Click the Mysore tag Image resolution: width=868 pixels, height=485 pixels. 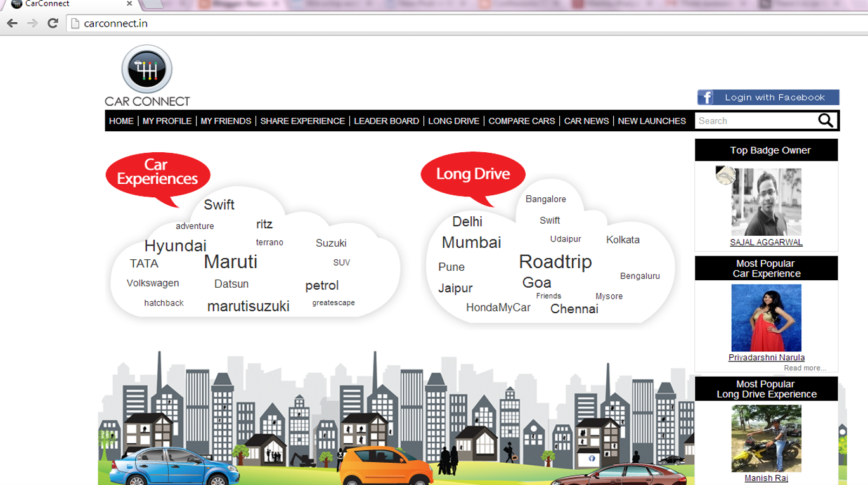[609, 296]
